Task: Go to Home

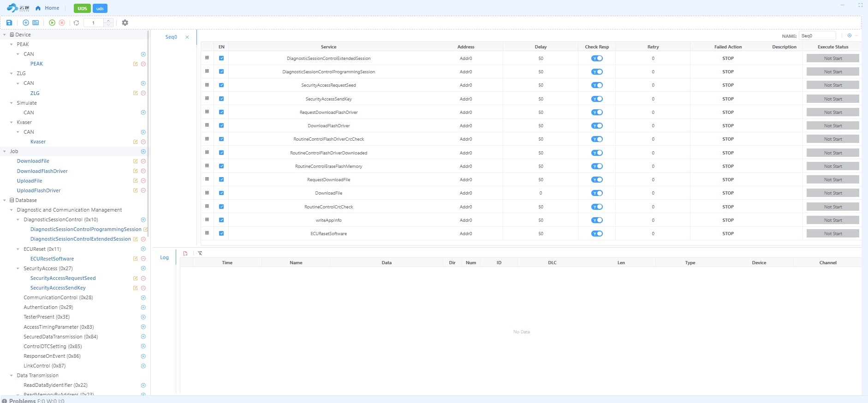Action: [x=48, y=8]
